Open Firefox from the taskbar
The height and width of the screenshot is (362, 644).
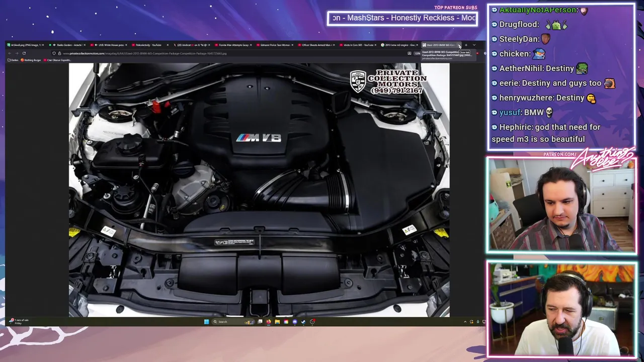[269, 322]
